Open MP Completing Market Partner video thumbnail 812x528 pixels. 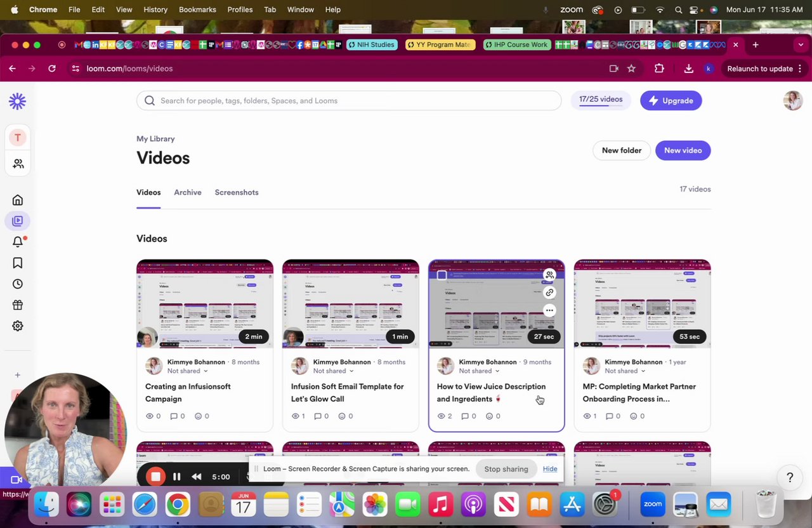coord(642,303)
